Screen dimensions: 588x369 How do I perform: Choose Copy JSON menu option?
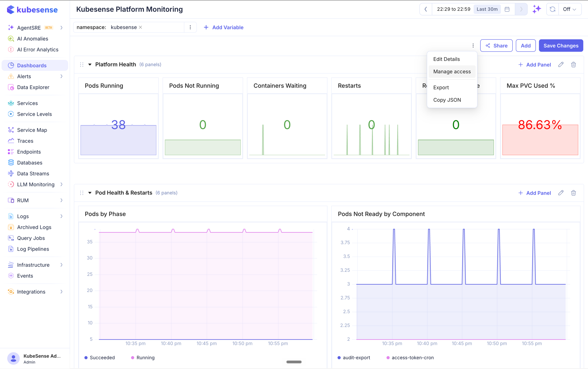[x=452, y=100]
